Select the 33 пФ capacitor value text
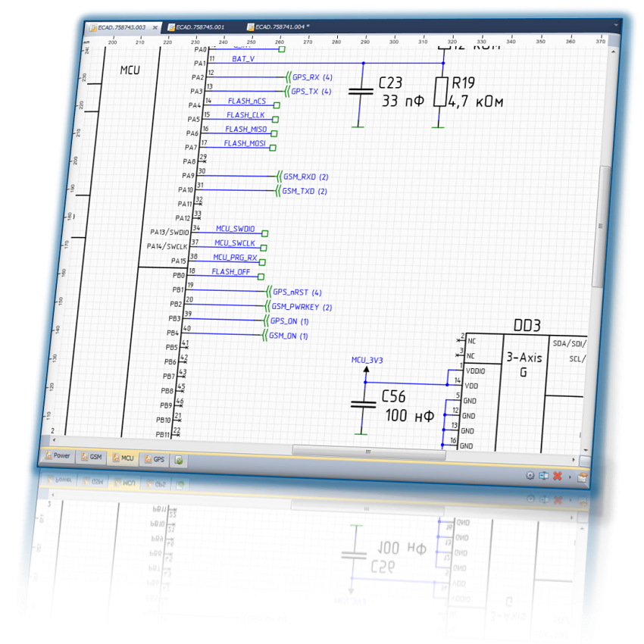Image resolution: width=644 pixels, height=644 pixels. (x=403, y=101)
